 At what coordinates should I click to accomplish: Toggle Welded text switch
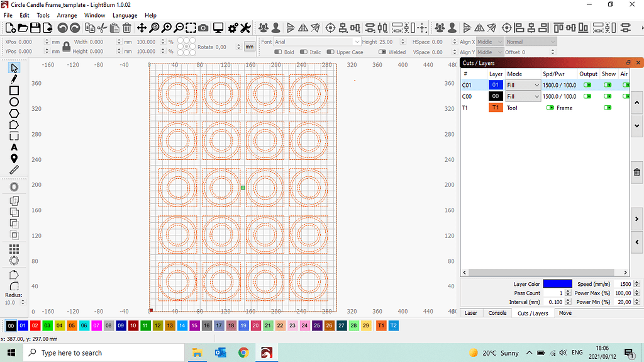coord(382,52)
